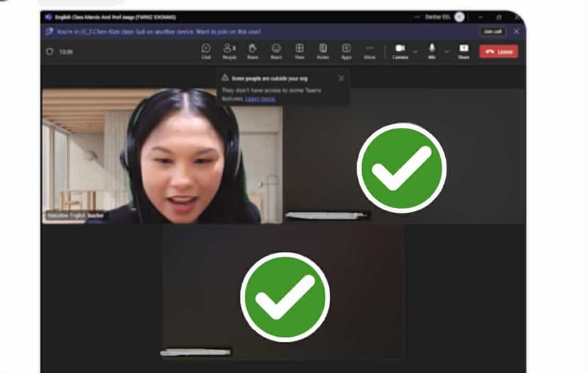This screenshot has width=588, height=373.
Task: Show the People participants list
Action: pos(229,50)
